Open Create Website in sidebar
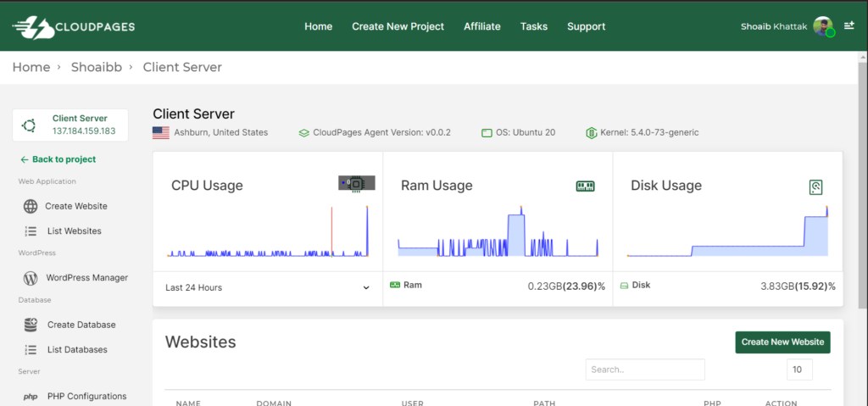The image size is (868, 406). tap(76, 206)
